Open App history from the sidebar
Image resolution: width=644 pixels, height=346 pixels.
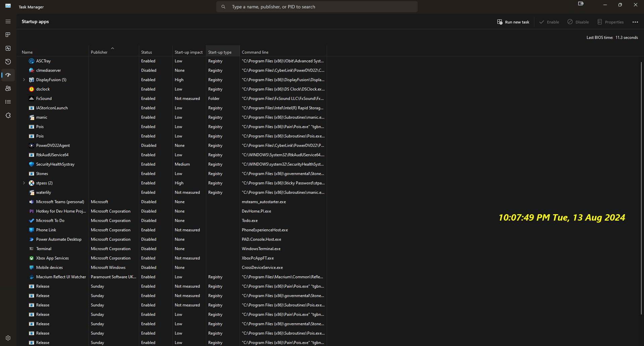coord(8,62)
